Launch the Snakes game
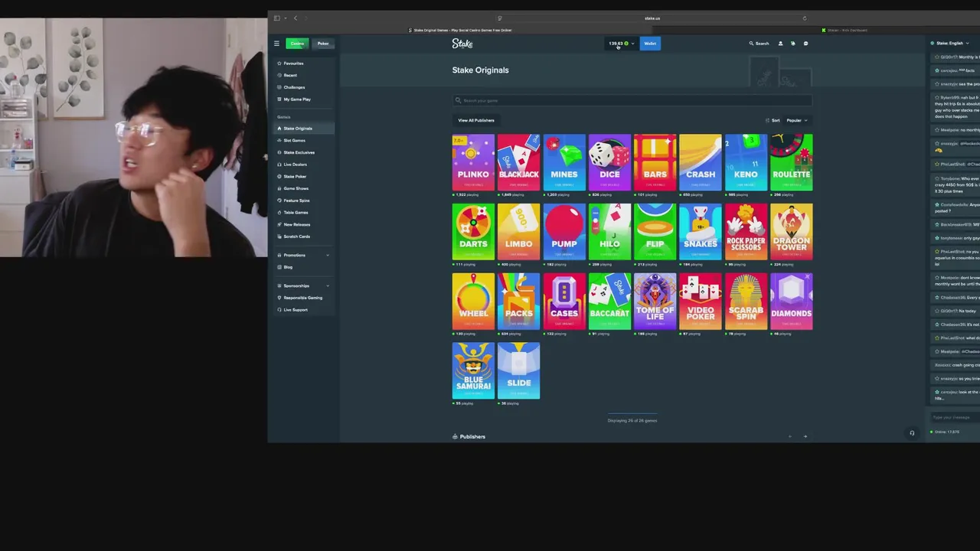The width and height of the screenshot is (980, 551). [701, 231]
